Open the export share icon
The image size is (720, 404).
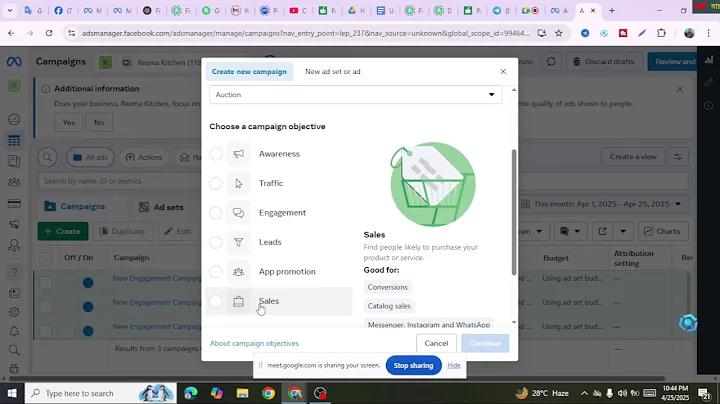[602, 231]
